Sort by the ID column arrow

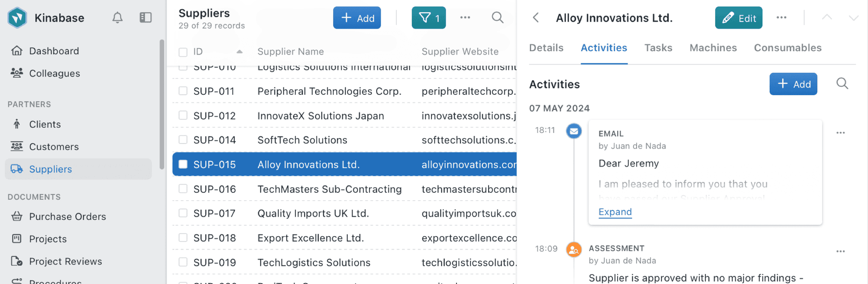coord(239,52)
